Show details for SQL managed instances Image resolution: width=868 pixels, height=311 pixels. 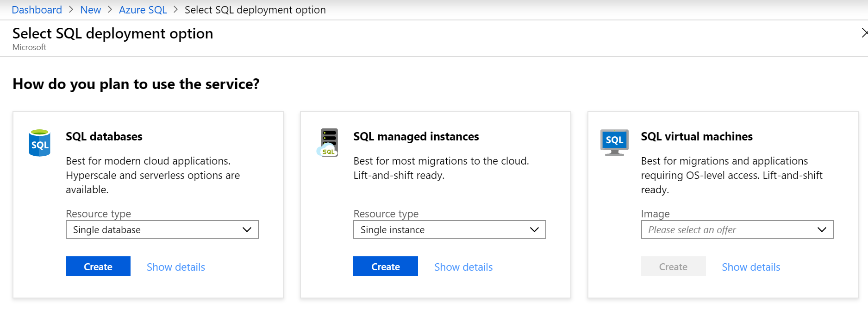pos(463,267)
